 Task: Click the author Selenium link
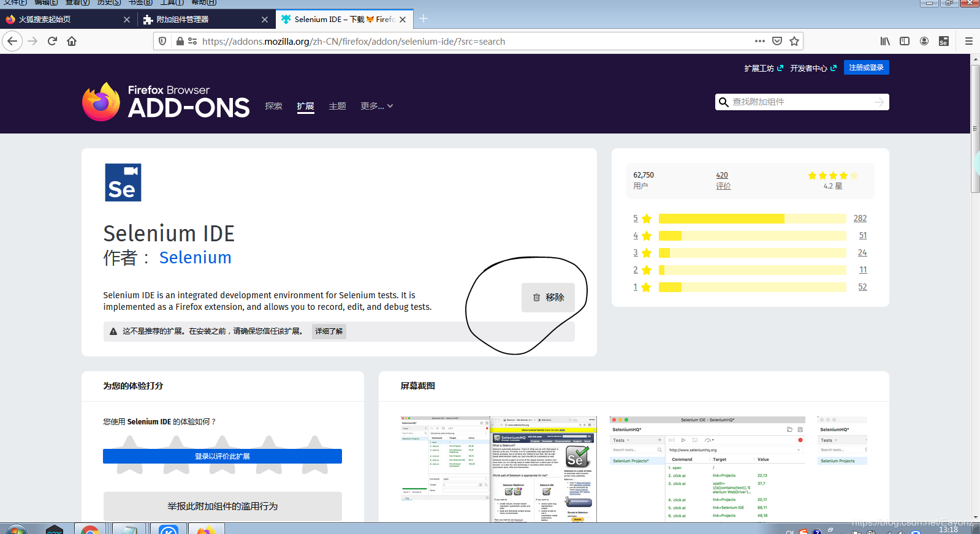point(195,258)
